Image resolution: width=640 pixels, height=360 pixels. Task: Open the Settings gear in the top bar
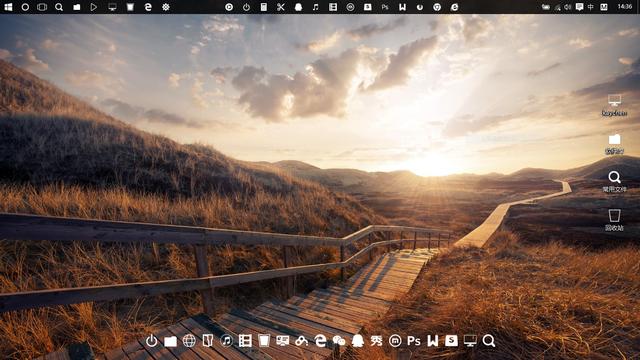pos(166,7)
